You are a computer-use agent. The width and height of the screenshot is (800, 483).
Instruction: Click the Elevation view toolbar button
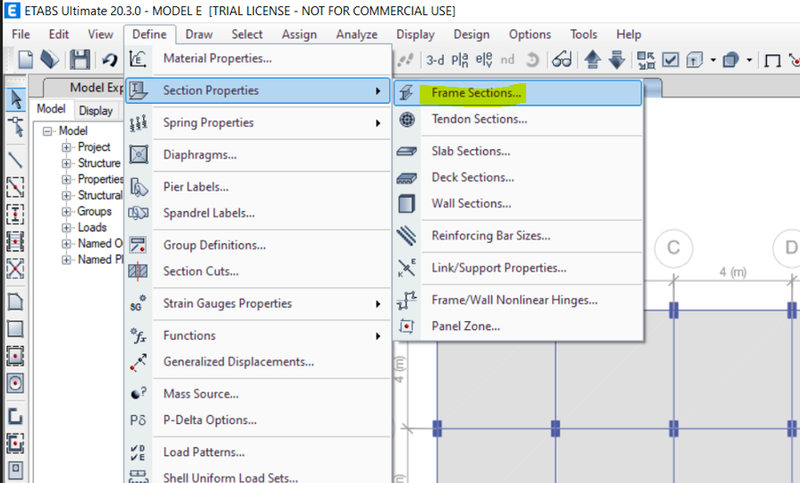pyautogui.click(x=484, y=60)
